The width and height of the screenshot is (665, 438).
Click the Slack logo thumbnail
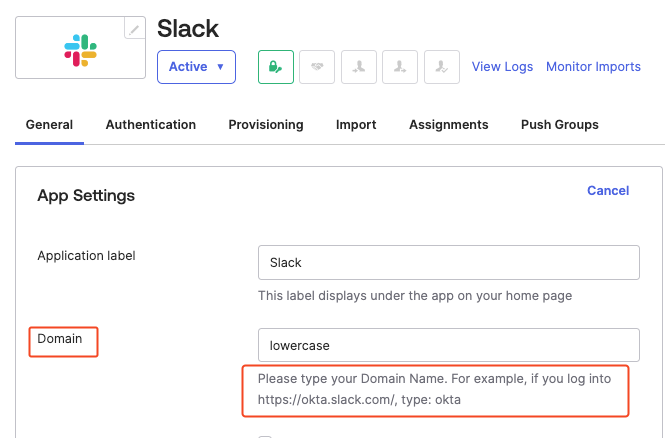coord(81,48)
